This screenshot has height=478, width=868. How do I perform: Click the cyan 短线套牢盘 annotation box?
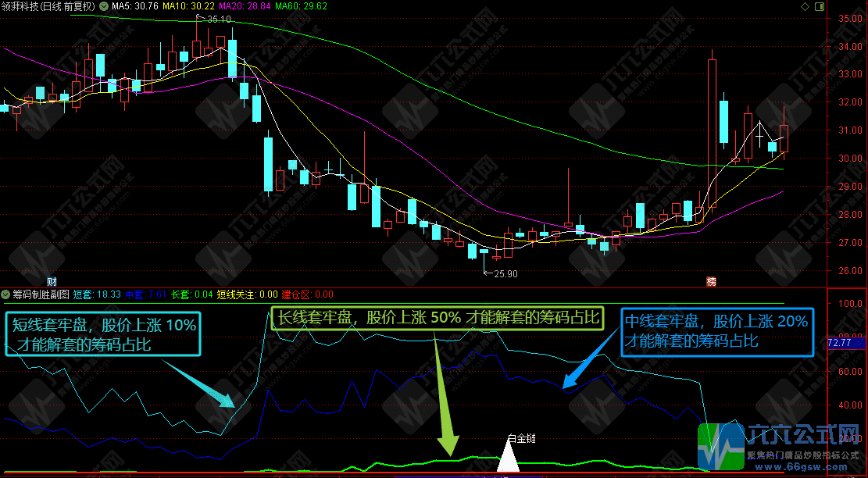pos(103,333)
